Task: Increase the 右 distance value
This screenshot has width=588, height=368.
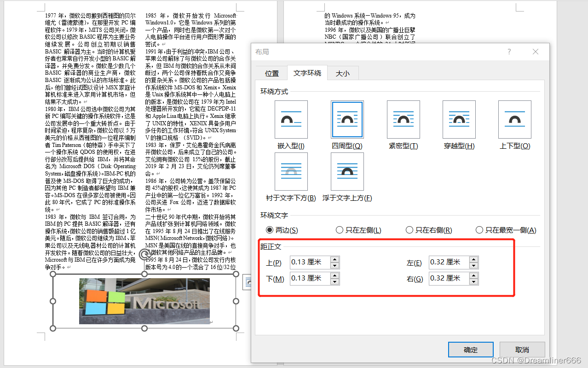Action: click(x=474, y=276)
